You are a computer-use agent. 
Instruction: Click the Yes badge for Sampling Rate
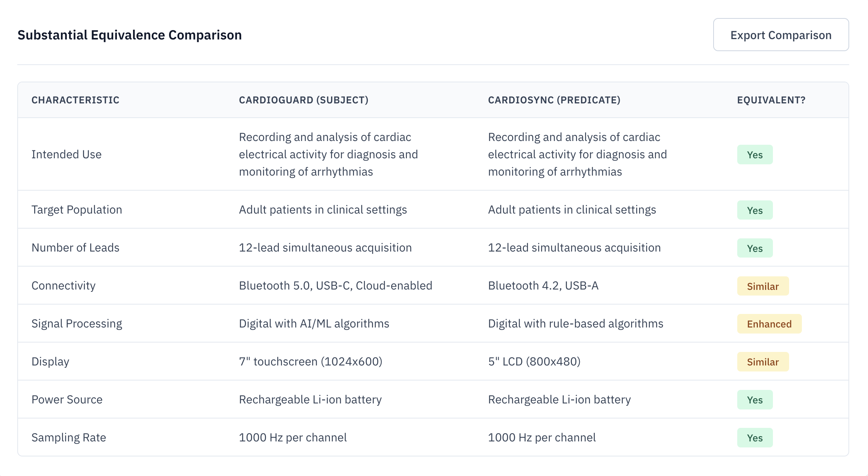click(755, 438)
